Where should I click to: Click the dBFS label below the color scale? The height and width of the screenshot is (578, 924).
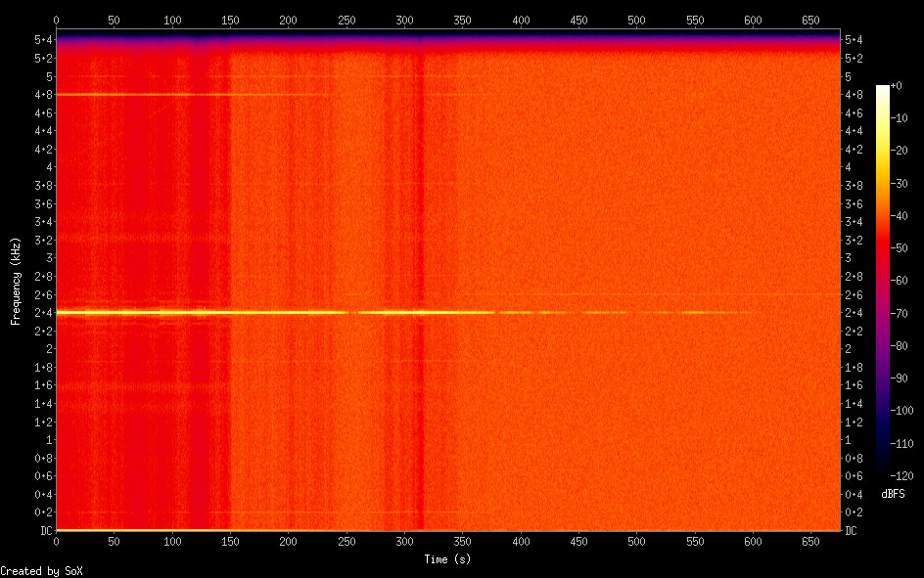(893, 494)
